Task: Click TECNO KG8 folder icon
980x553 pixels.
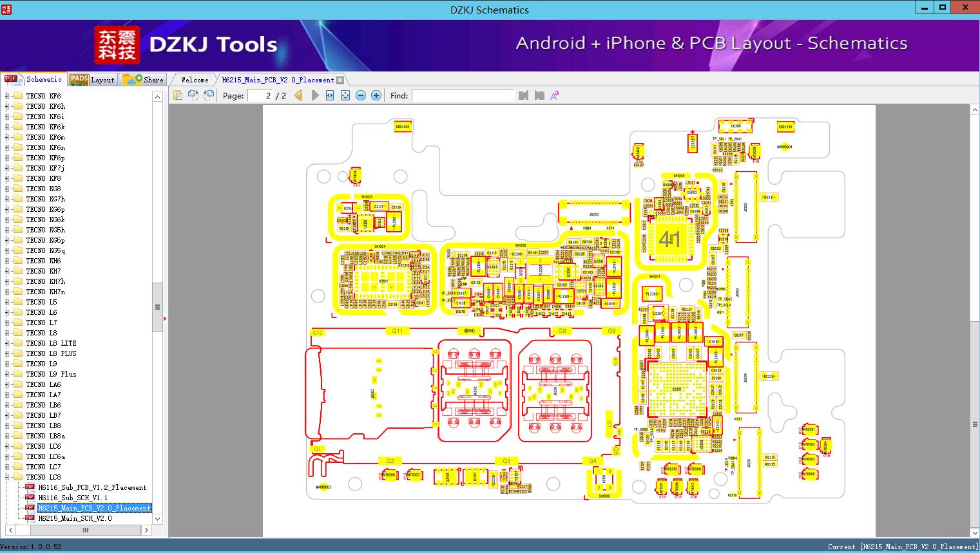Action: [18, 189]
